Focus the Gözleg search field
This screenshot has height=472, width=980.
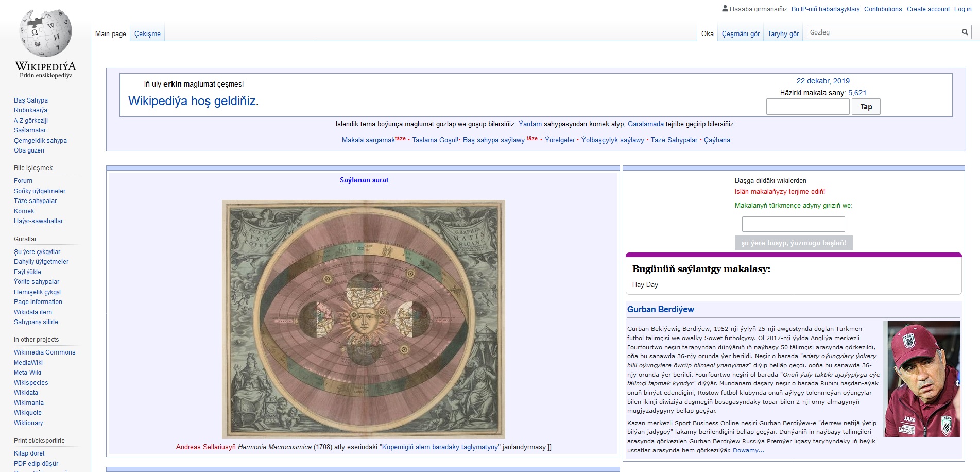[884, 32]
